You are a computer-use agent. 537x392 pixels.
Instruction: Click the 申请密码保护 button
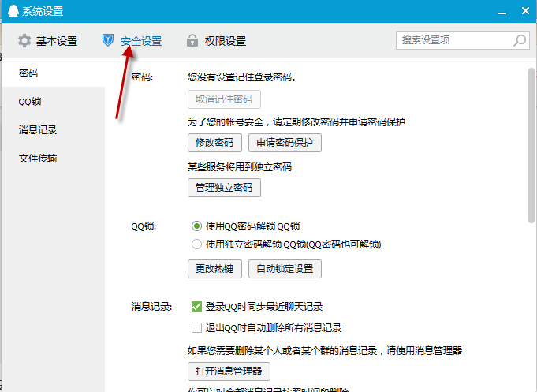click(285, 143)
